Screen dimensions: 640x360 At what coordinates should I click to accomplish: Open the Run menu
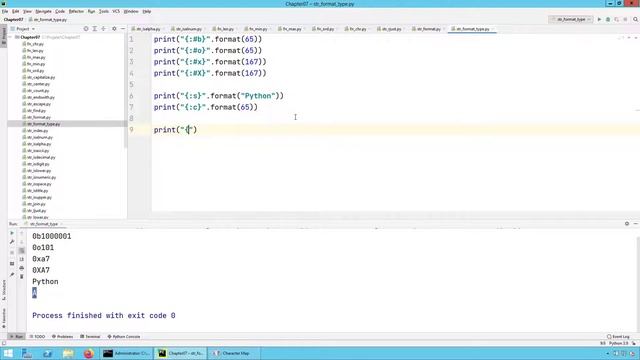[91, 11]
